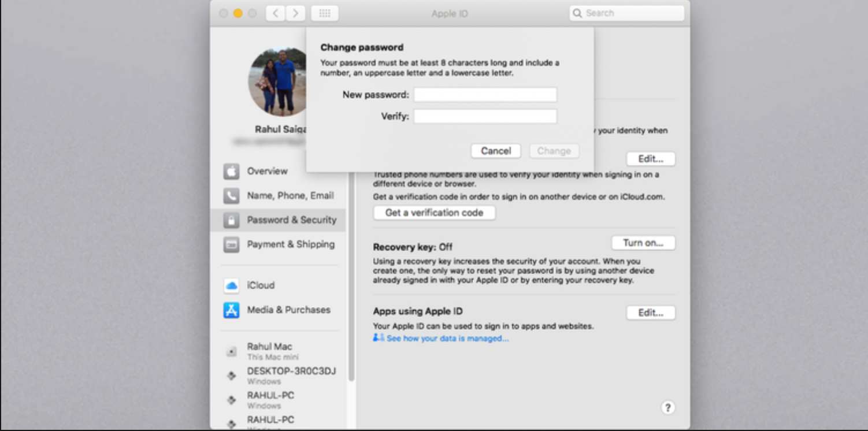Cancel the change password dialog

[x=496, y=151]
